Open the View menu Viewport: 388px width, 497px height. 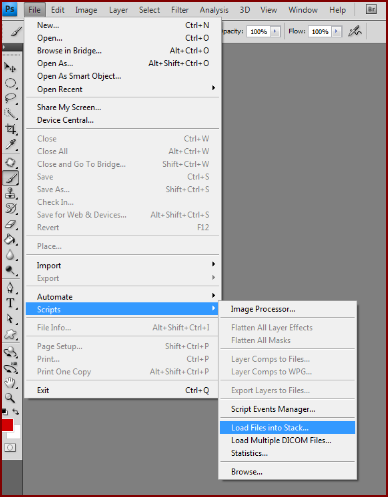269,10
